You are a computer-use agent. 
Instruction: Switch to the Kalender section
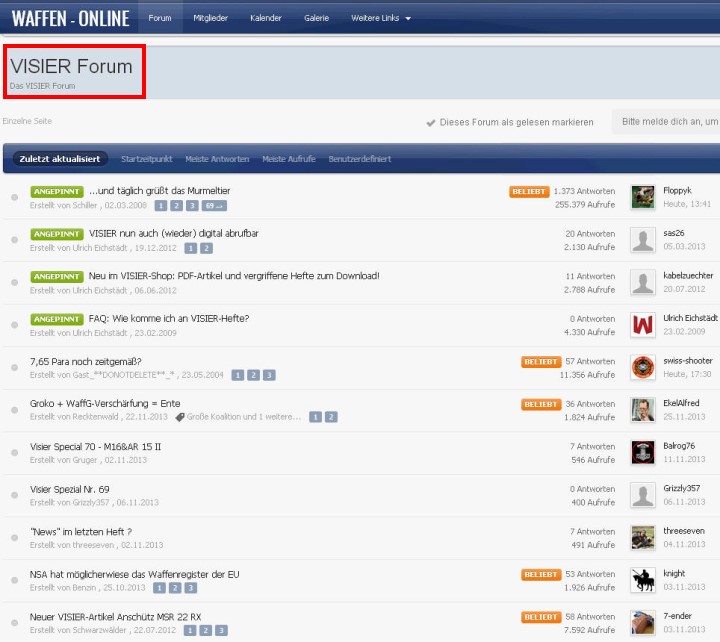coord(266,18)
